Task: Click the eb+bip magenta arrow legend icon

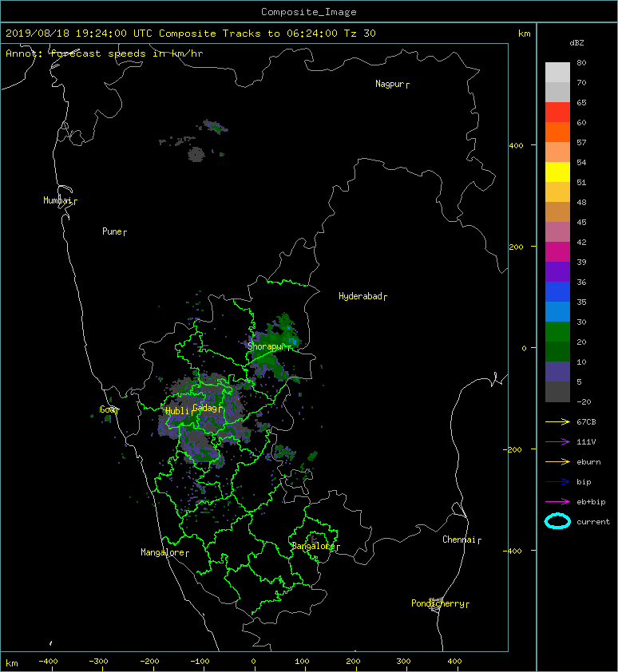Action: pyautogui.click(x=557, y=501)
